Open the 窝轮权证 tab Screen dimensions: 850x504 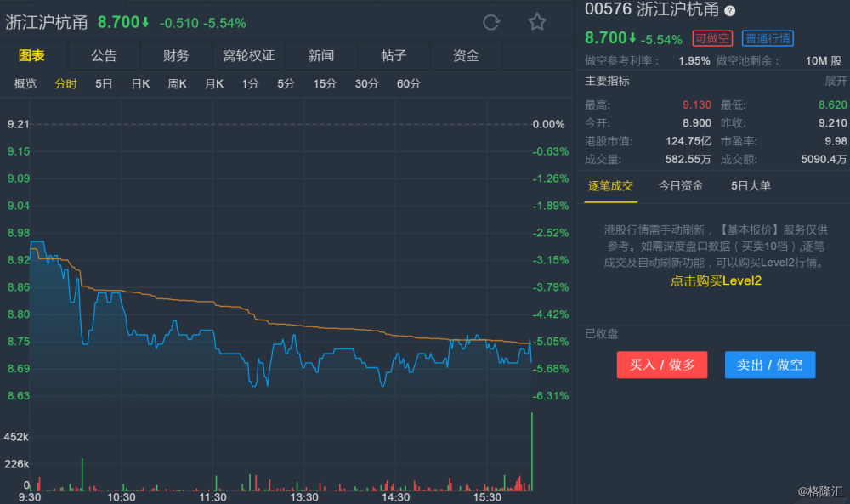[248, 56]
